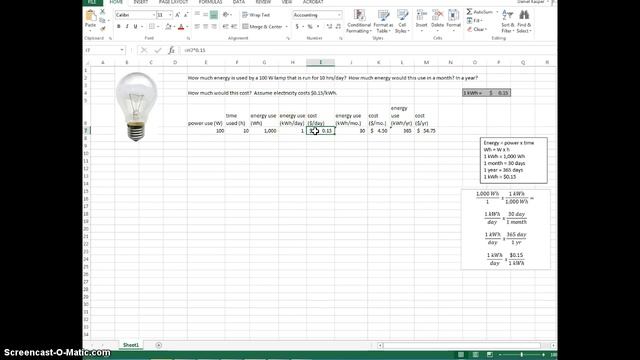Switch to Normal view in status bar

click(461, 355)
